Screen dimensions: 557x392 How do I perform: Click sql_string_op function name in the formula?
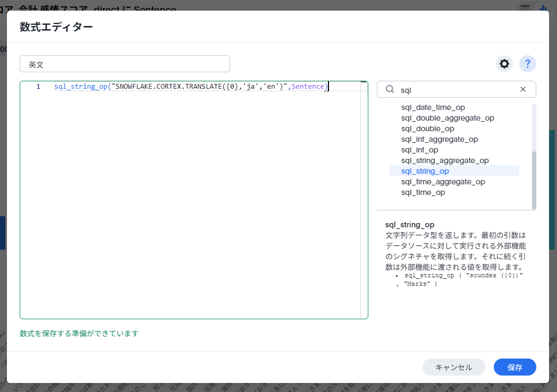point(81,86)
